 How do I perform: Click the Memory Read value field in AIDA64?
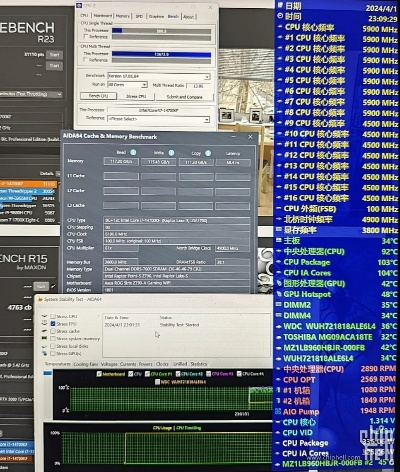[121, 162]
